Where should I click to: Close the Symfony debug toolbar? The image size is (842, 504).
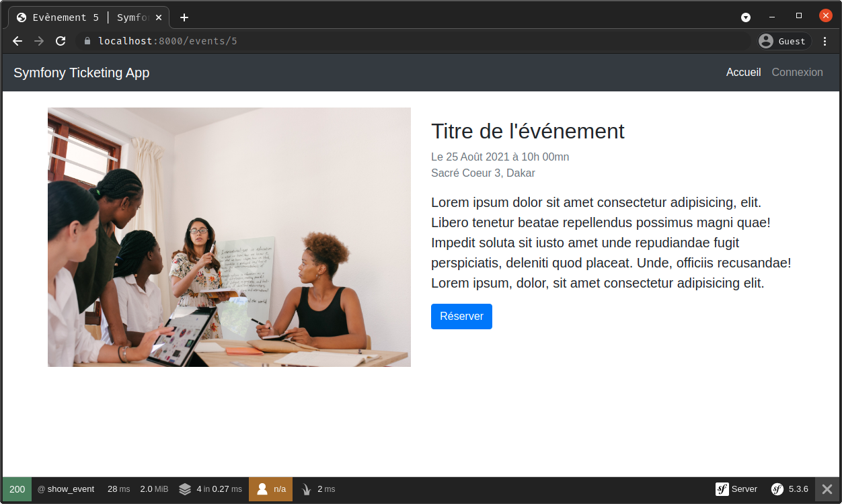(827, 489)
